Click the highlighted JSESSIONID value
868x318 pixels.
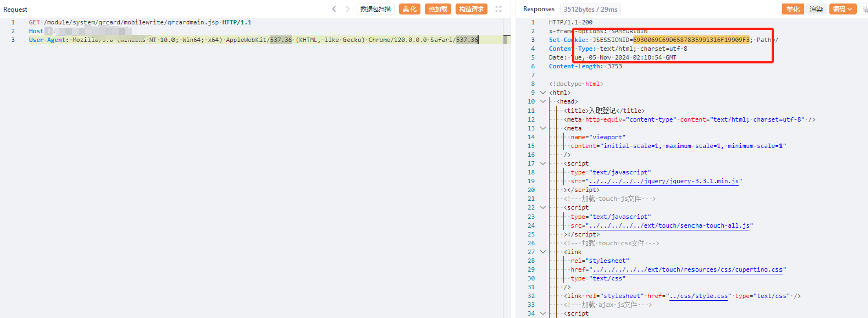point(691,40)
